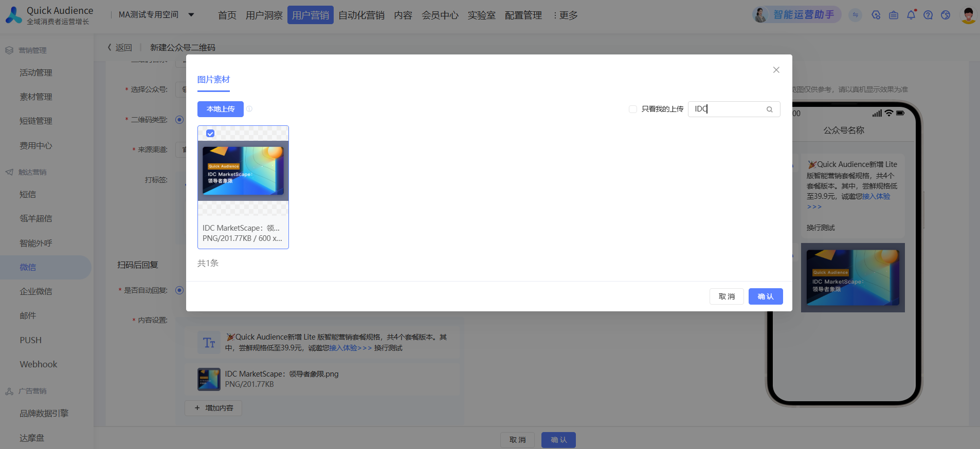
Task: Open 瓴羊超信 in the sidebar
Action: coord(36,218)
